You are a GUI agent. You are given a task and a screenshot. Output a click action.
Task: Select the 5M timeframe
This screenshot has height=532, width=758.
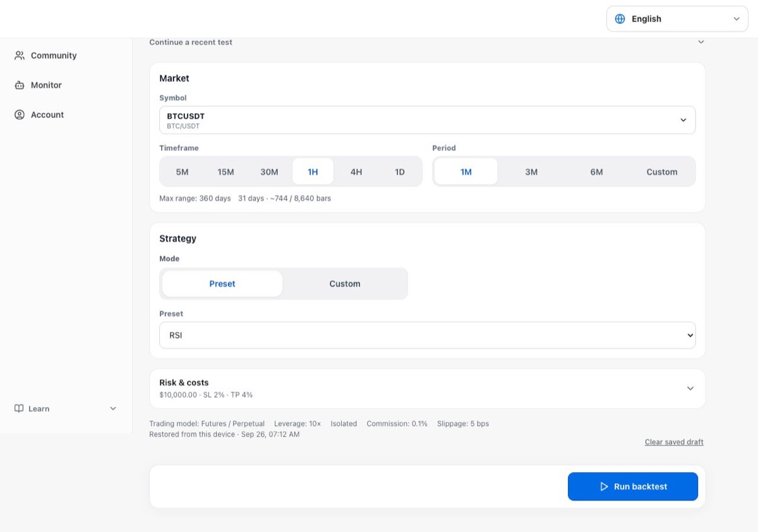tap(182, 172)
